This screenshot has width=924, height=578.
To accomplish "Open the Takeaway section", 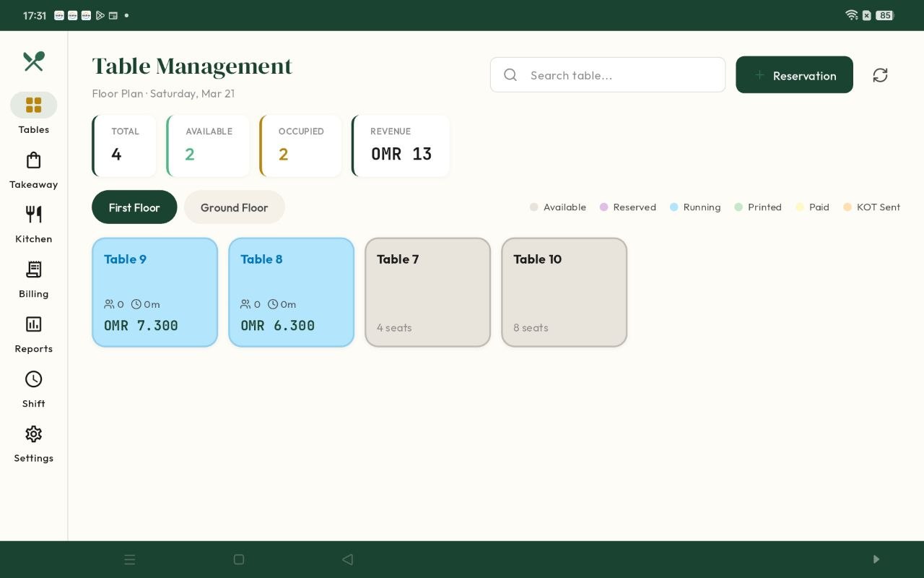I will [x=33, y=169].
